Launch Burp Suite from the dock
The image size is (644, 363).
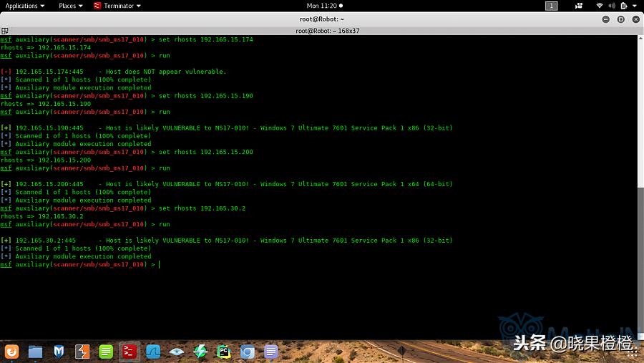pyautogui.click(x=82, y=352)
